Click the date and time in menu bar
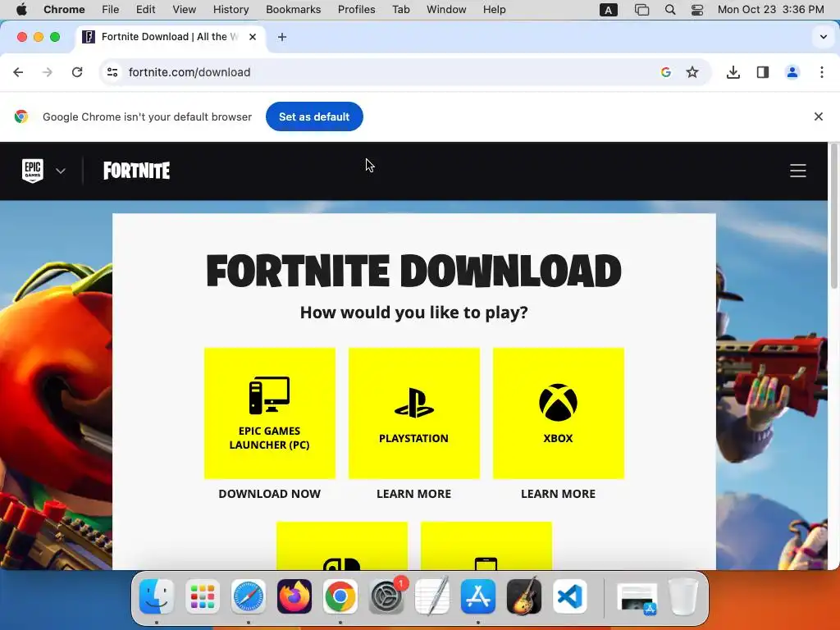Screen dimensions: 840x630 click(x=770, y=10)
